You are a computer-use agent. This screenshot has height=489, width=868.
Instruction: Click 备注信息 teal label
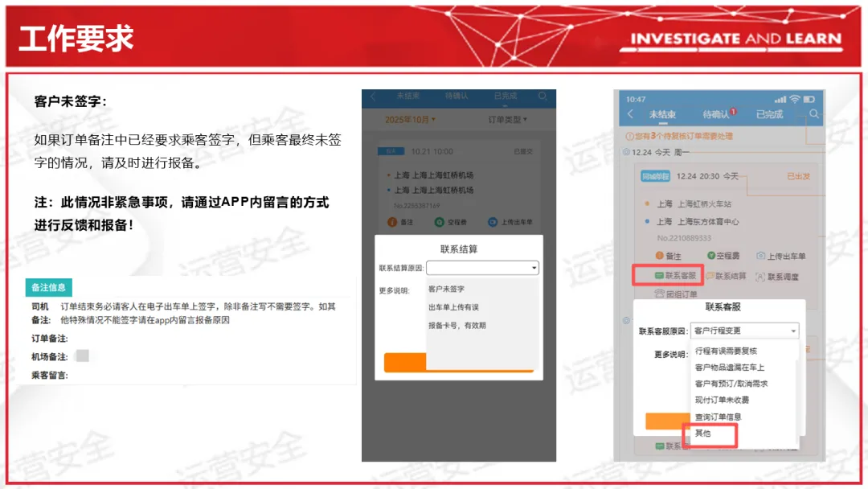(49, 287)
